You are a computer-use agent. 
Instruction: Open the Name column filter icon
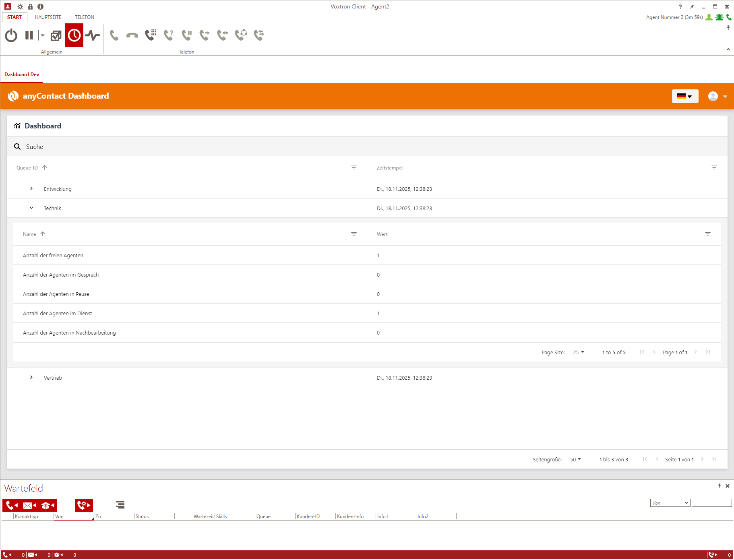tap(354, 234)
